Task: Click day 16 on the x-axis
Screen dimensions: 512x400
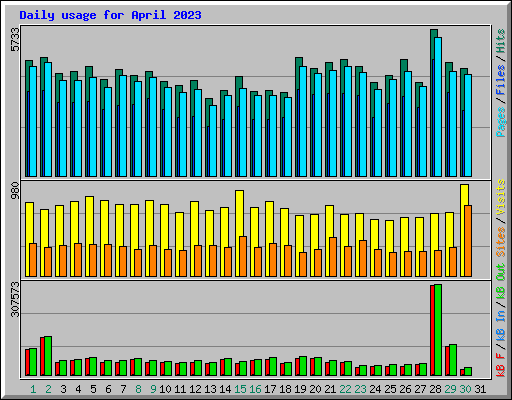Action: pos(255,389)
